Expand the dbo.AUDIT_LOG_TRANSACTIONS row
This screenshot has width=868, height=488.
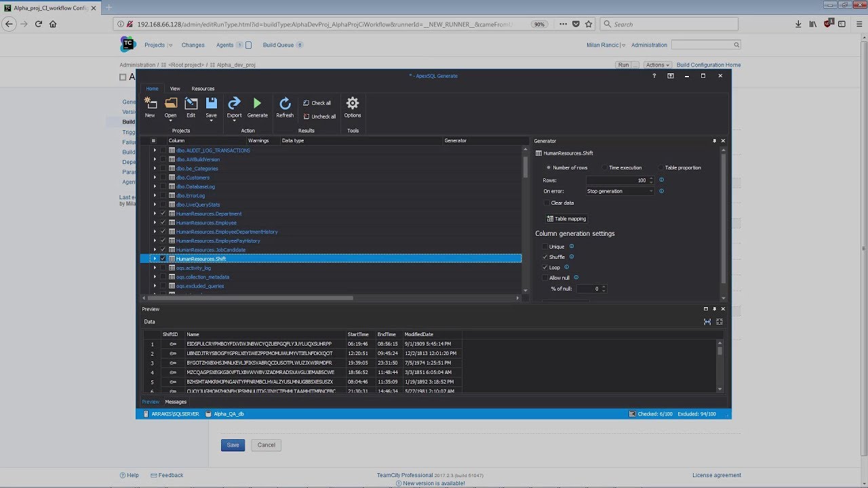[x=155, y=150]
